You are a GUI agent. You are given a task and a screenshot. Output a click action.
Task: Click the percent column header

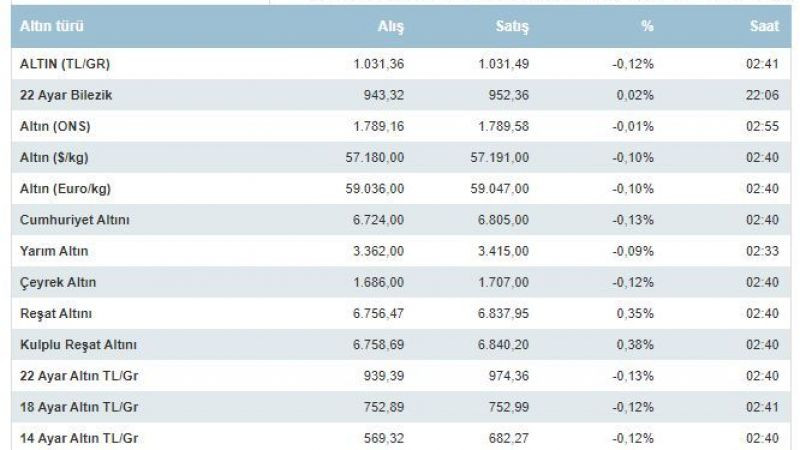[647, 26]
